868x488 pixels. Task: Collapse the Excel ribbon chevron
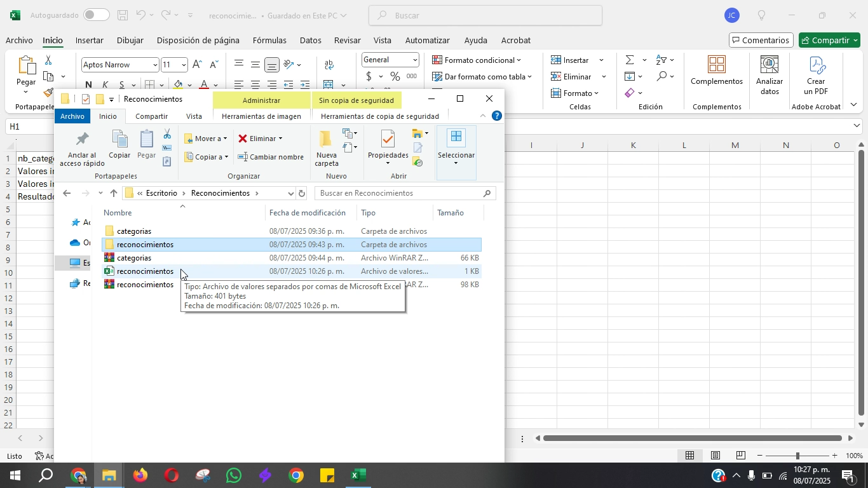[x=853, y=105]
